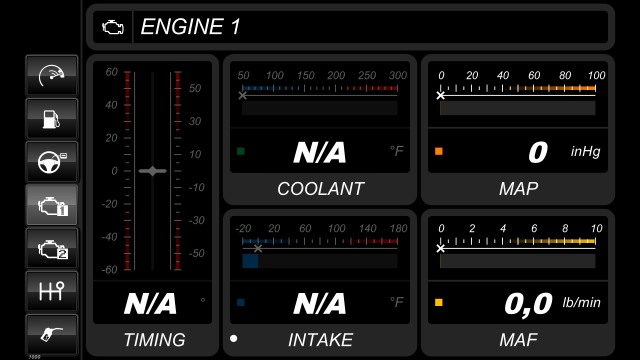Image resolution: width=640 pixels, height=360 pixels.
Task: Click the orange MAP indicator square
Action: pyautogui.click(x=439, y=151)
